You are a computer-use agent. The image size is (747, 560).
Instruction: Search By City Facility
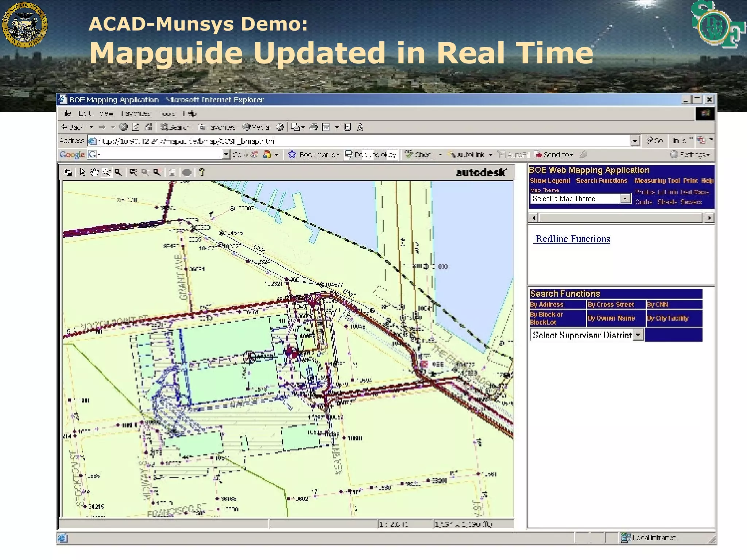(674, 318)
